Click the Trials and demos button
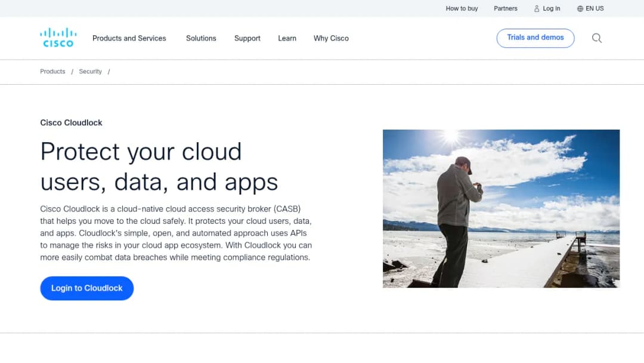 [535, 38]
